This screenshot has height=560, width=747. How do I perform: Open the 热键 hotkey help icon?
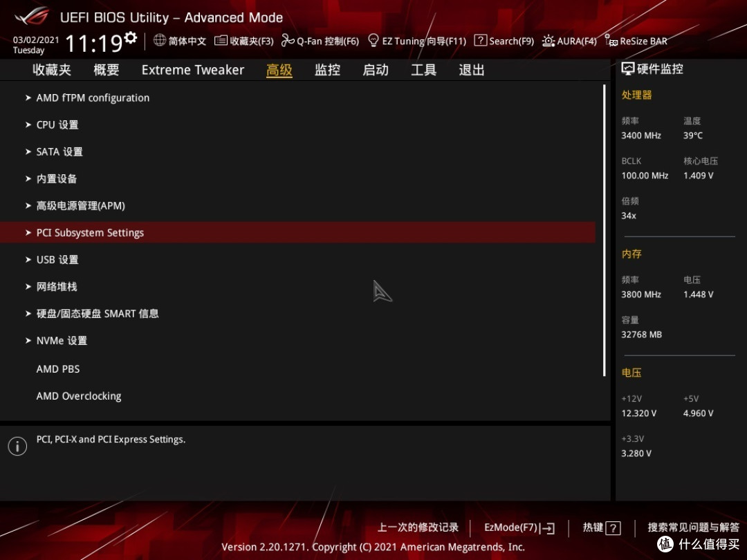[601, 528]
